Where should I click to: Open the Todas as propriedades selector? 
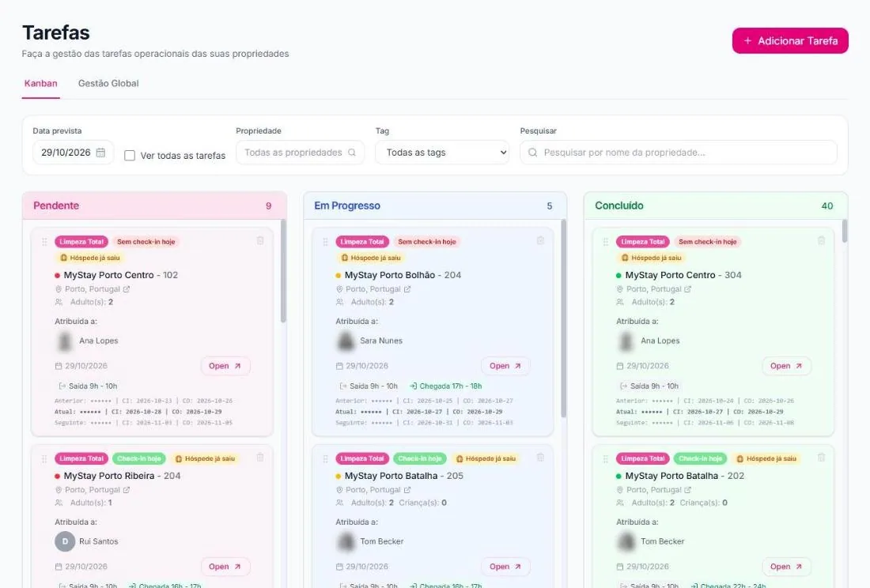[301, 153]
